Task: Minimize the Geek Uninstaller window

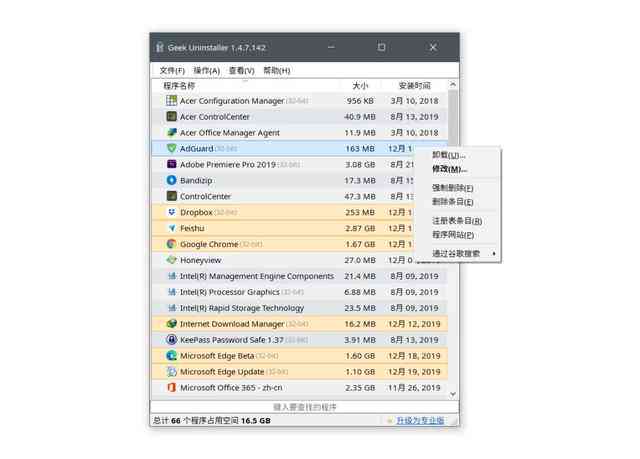Action: coord(331,47)
